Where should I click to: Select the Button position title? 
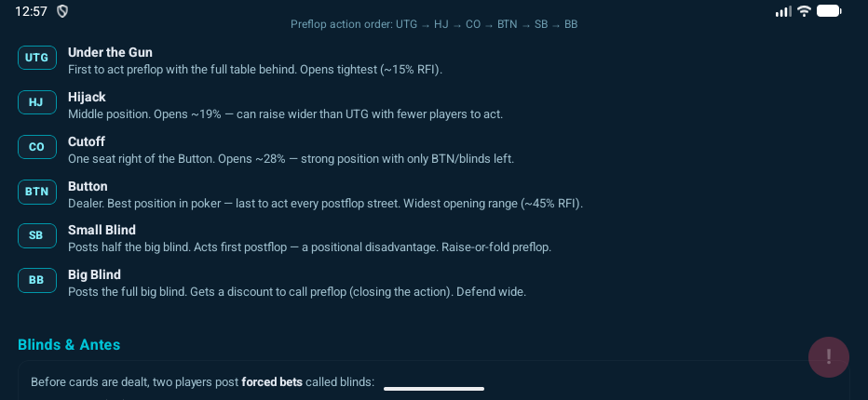88,186
